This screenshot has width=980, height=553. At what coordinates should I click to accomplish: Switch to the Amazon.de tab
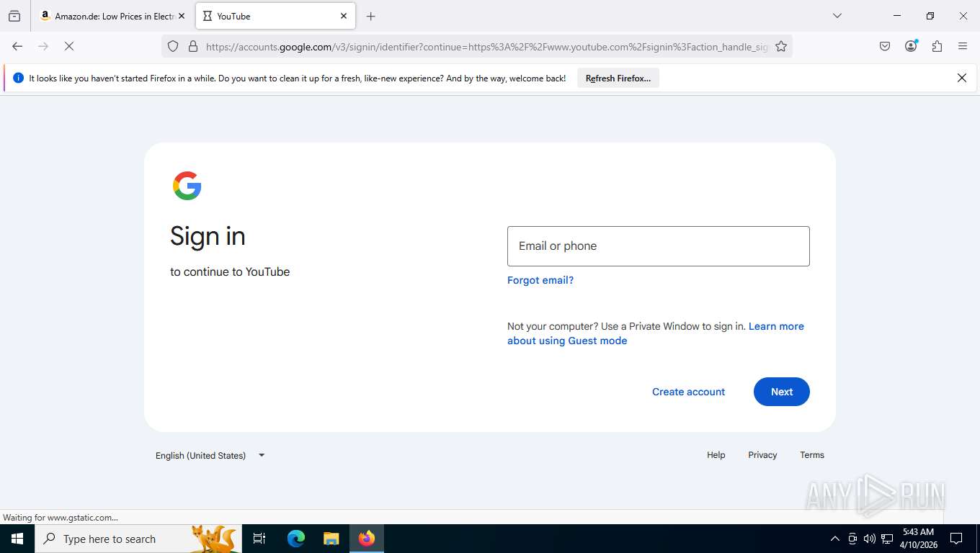tap(114, 16)
